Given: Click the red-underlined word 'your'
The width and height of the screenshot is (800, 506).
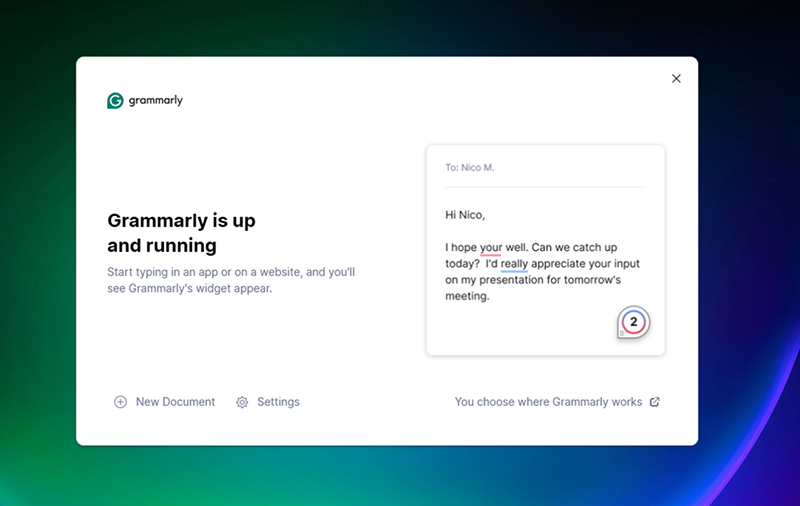Looking at the screenshot, I should tap(491, 247).
